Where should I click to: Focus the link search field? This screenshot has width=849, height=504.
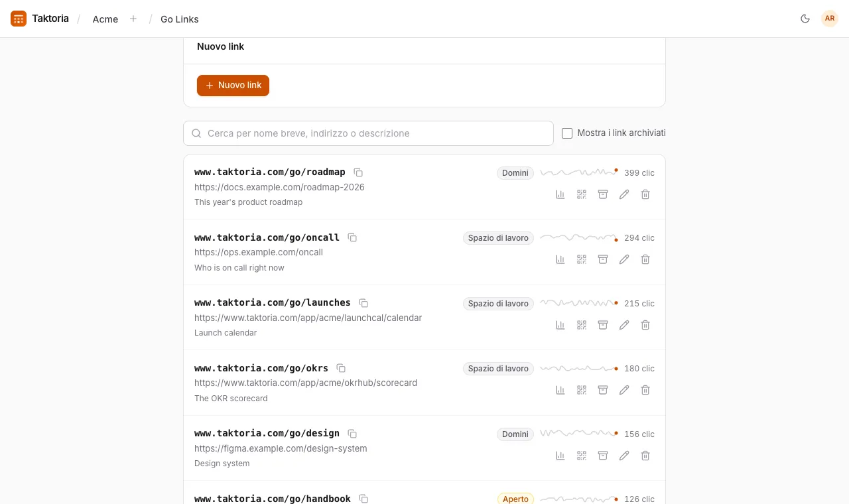tap(368, 133)
